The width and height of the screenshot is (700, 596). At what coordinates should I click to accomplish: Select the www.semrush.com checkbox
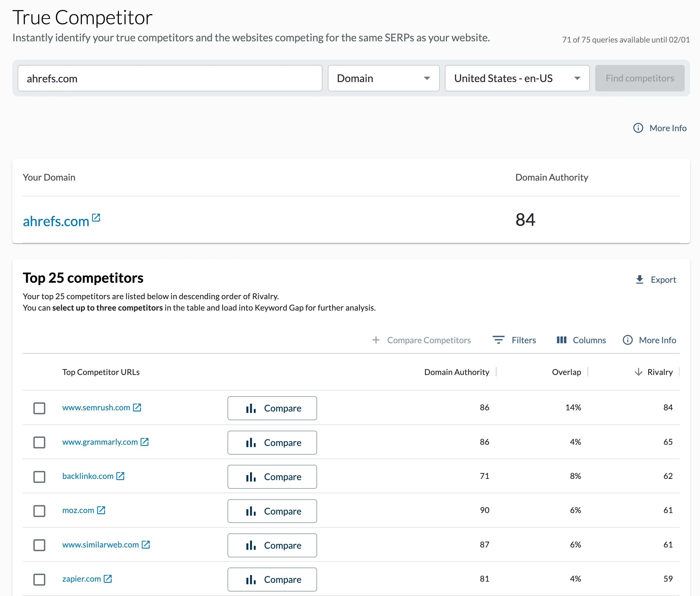click(40, 408)
